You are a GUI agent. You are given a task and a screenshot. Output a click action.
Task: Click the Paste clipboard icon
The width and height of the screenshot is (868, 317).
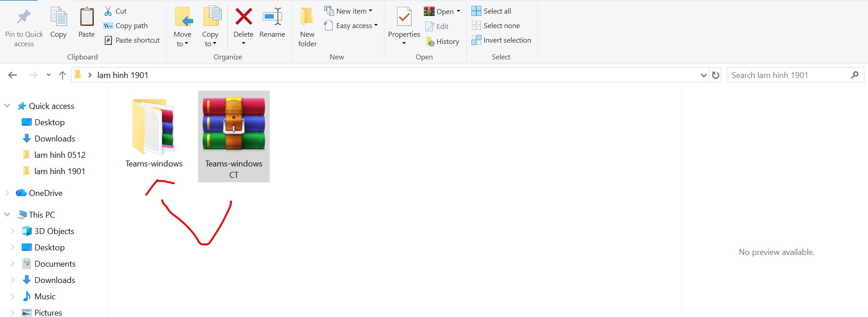[x=87, y=18]
